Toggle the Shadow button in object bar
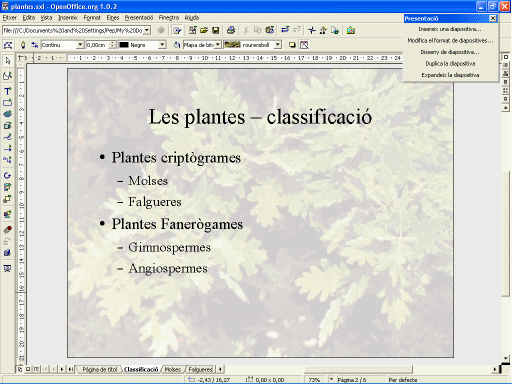 coord(292,45)
